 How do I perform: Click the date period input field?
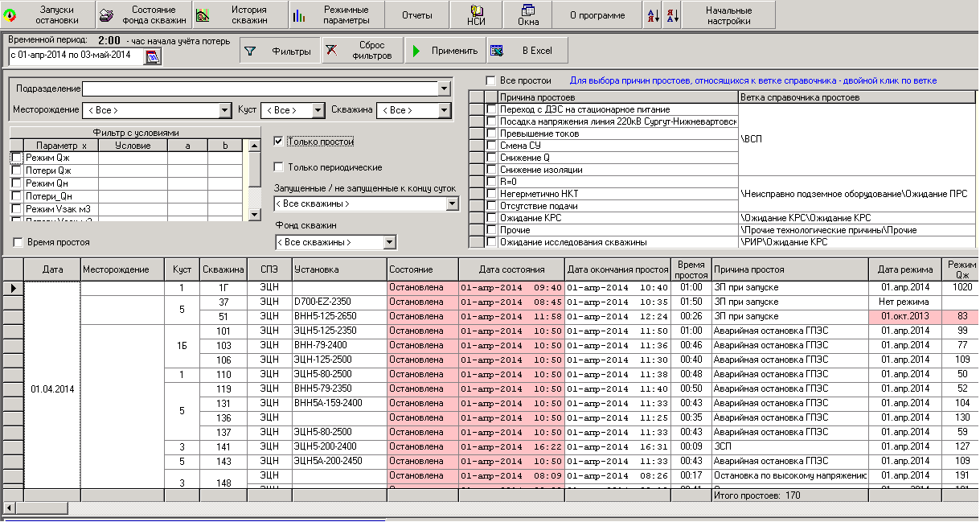pos(76,55)
